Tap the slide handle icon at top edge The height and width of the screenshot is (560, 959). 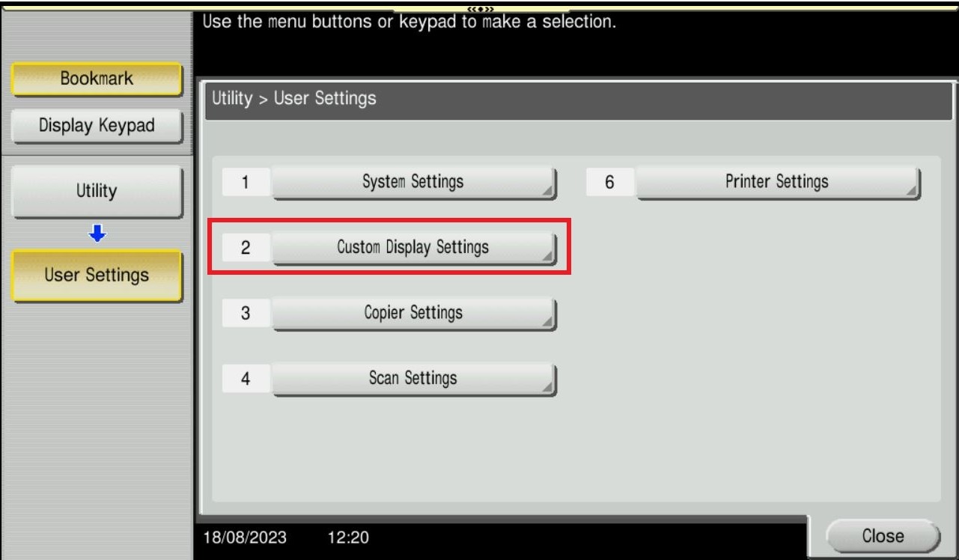pyautogui.click(x=481, y=8)
